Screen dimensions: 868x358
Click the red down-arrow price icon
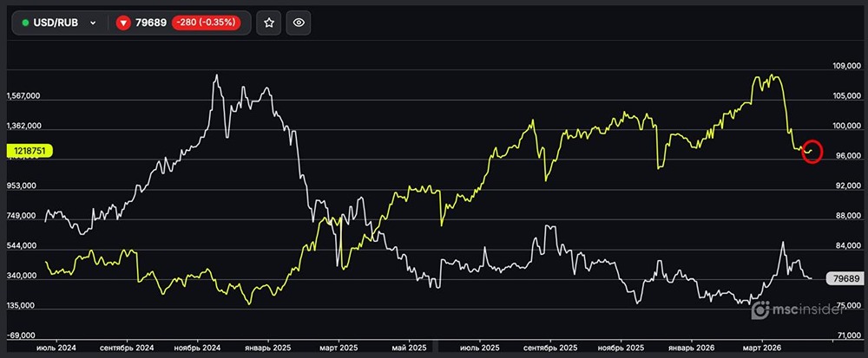coord(124,23)
